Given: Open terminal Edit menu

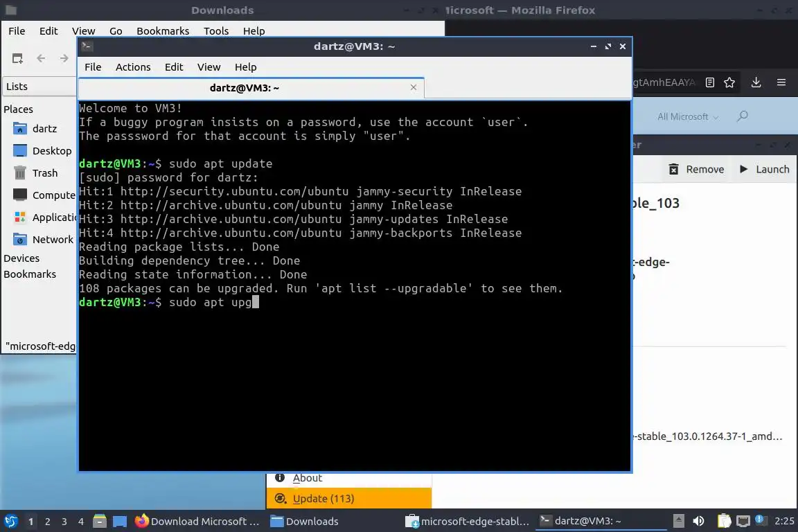Looking at the screenshot, I should coord(174,67).
